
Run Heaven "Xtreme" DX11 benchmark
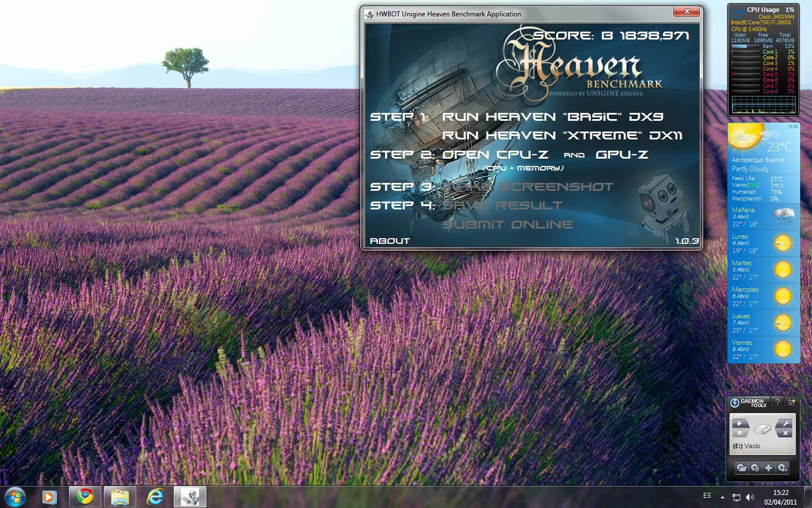tap(562, 135)
